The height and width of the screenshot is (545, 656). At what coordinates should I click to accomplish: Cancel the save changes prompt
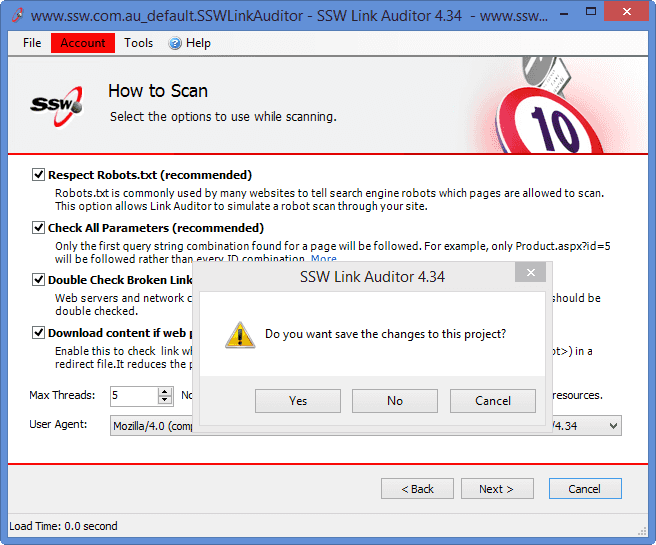492,400
